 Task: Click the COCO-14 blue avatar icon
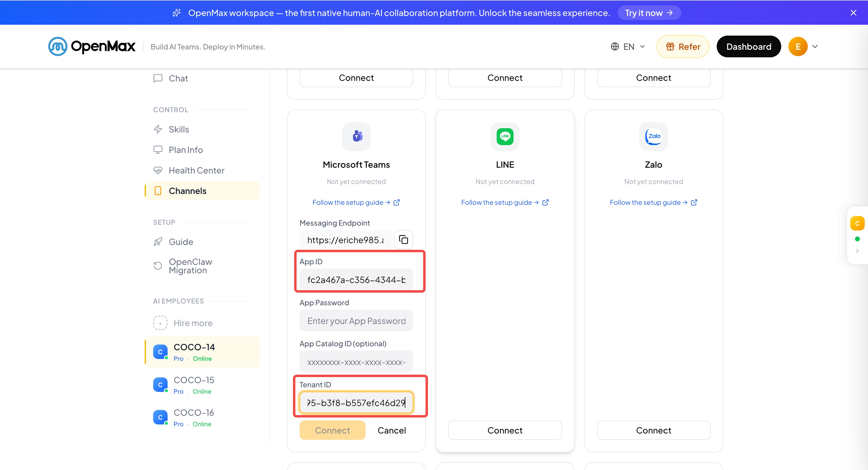coord(160,352)
